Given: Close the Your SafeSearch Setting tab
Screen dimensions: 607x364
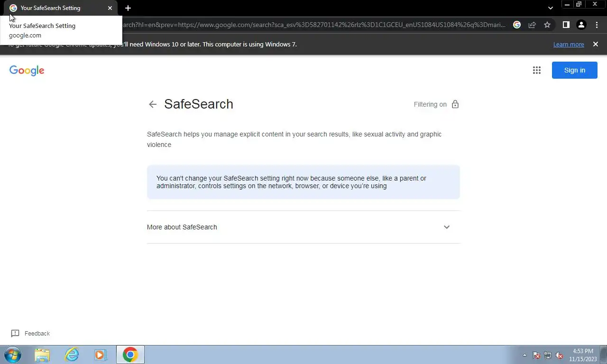Looking at the screenshot, I should (110, 8).
